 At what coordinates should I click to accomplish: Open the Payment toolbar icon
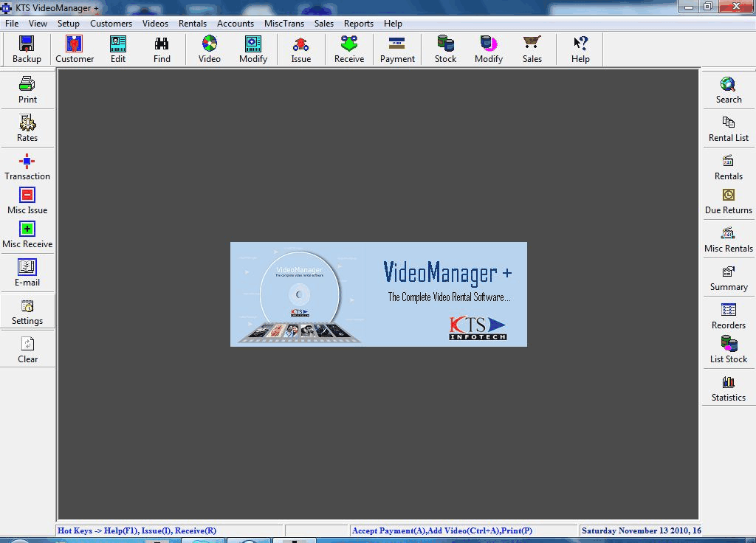click(396, 49)
